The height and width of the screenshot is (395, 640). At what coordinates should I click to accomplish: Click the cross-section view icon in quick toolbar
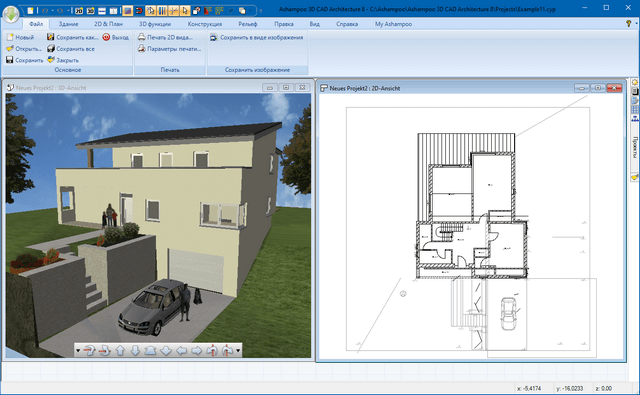click(102, 11)
